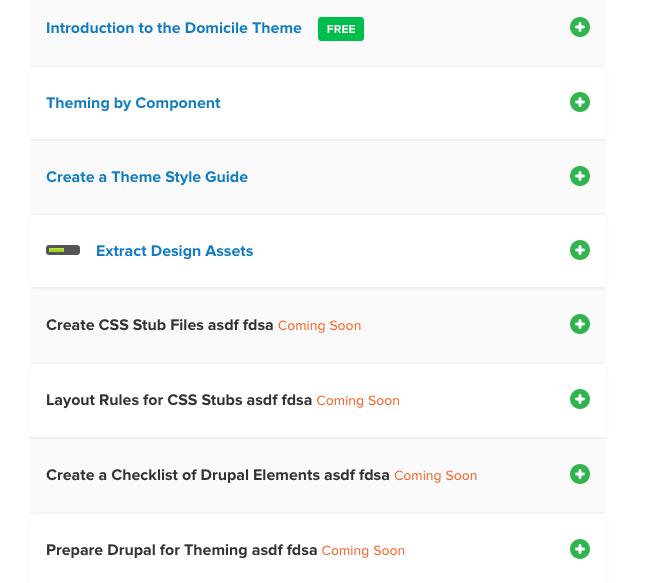
Task: Click progress bar beside Extract Design Assets
Action: coord(63,250)
